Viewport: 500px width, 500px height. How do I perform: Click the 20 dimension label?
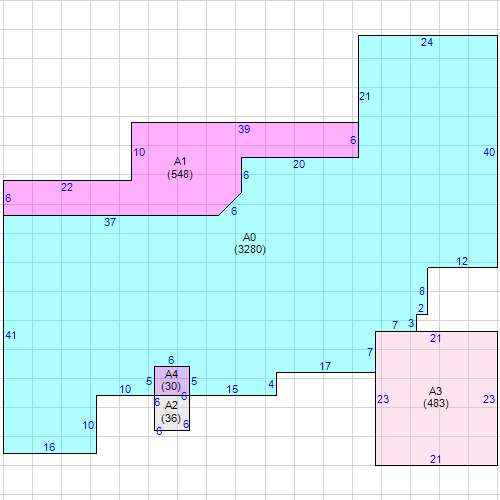point(299,164)
